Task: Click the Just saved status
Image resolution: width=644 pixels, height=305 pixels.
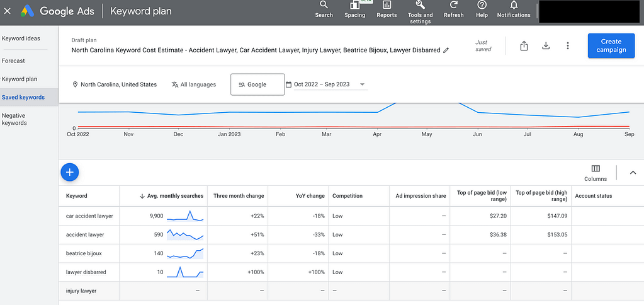Action: pyautogui.click(x=483, y=45)
